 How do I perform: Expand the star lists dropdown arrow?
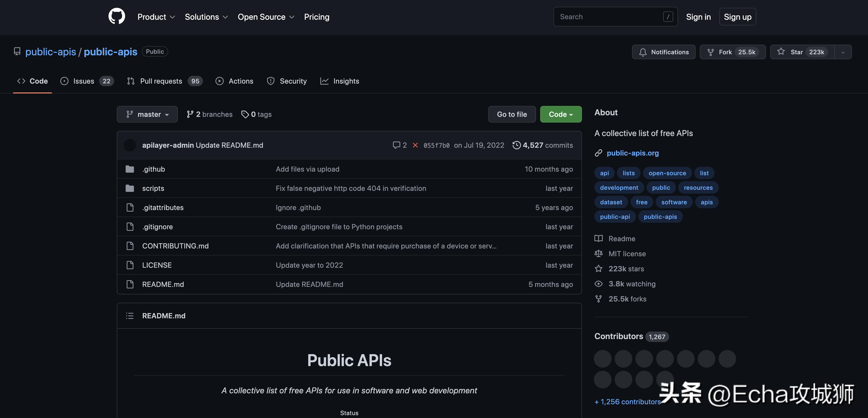[x=843, y=52]
